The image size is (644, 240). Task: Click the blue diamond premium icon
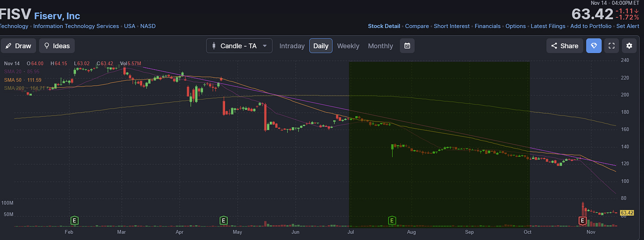pos(594,46)
